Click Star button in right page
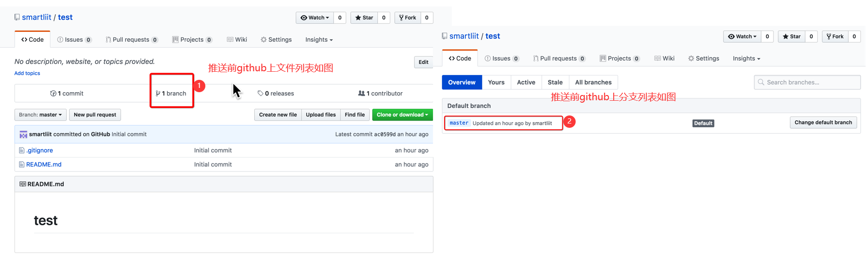 pos(791,37)
